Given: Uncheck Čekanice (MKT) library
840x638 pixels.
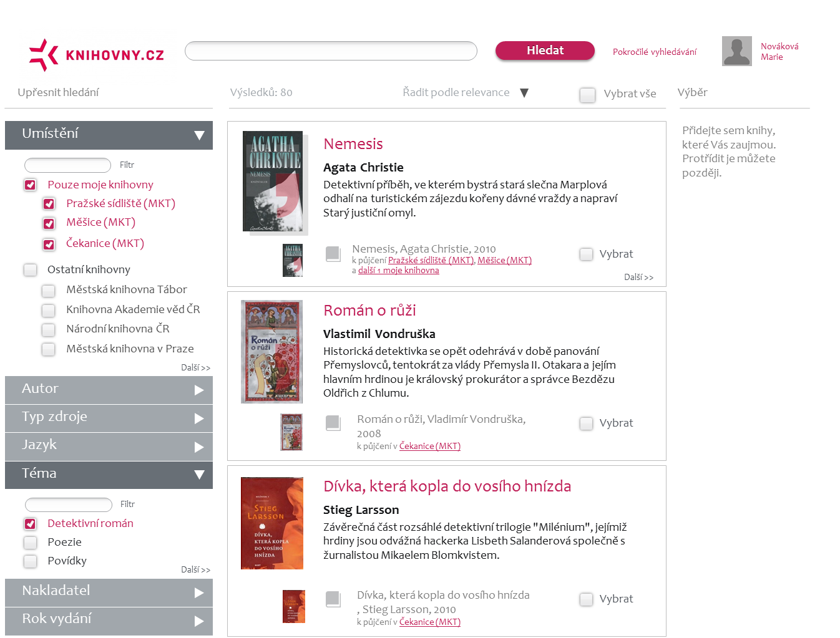Looking at the screenshot, I should click(x=49, y=244).
